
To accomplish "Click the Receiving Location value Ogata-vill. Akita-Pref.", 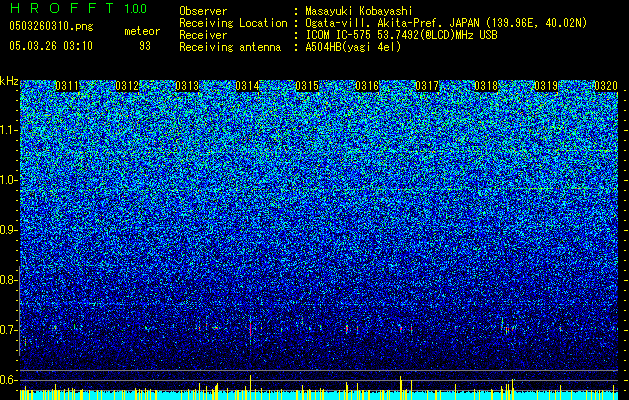I will click(x=375, y=23).
